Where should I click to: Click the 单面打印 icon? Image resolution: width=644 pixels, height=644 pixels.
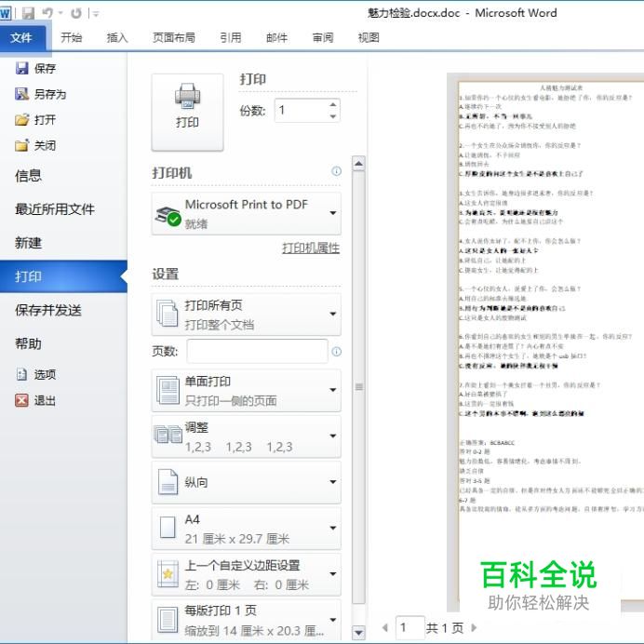168,390
